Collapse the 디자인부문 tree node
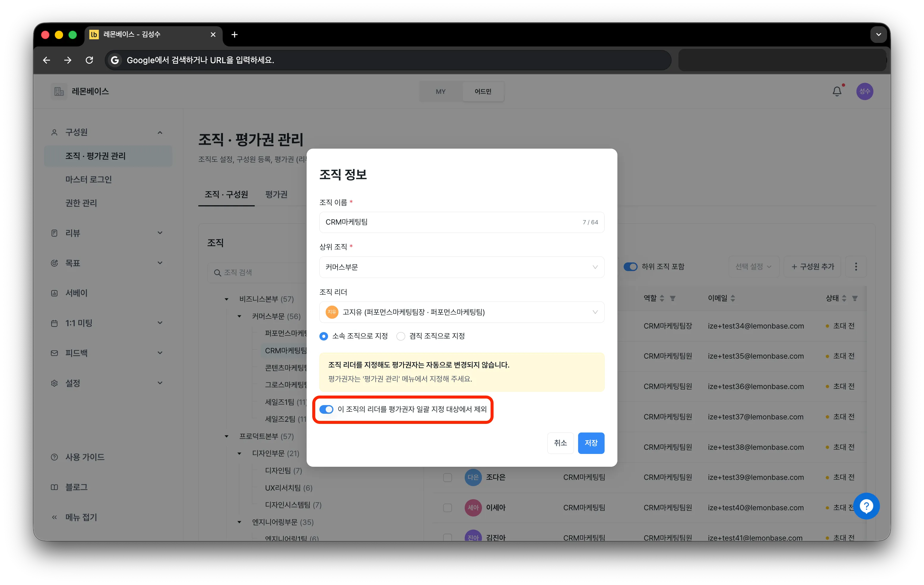924x585 pixels. coord(239,454)
